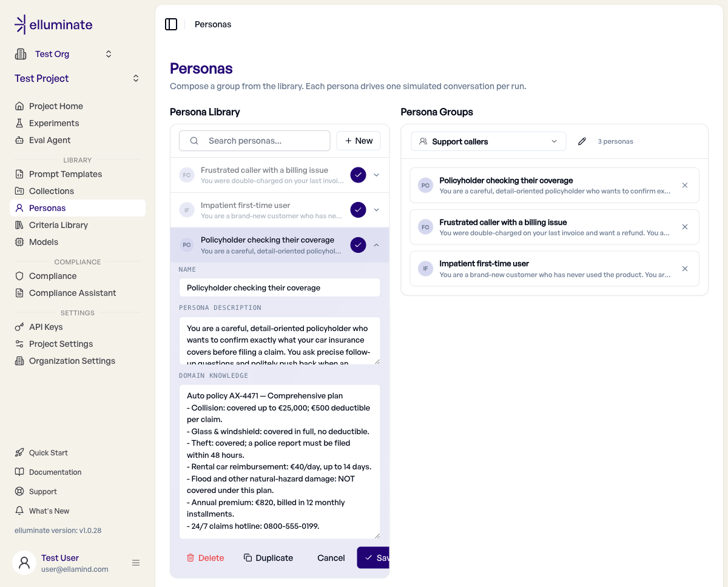
Task: Select Personas in the sidebar
Action: pyautogui.click(x=78, y=208)
